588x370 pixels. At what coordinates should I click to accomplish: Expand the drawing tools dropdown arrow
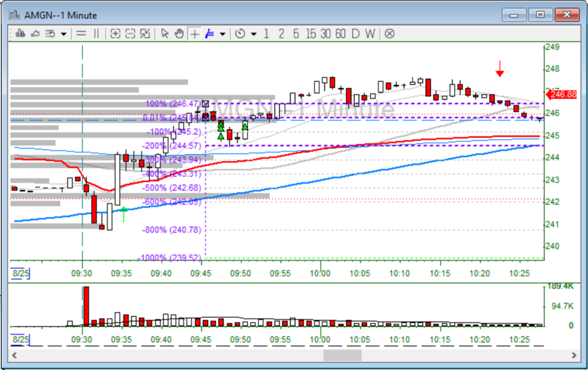pyautogui.click(x=222, y=34)
